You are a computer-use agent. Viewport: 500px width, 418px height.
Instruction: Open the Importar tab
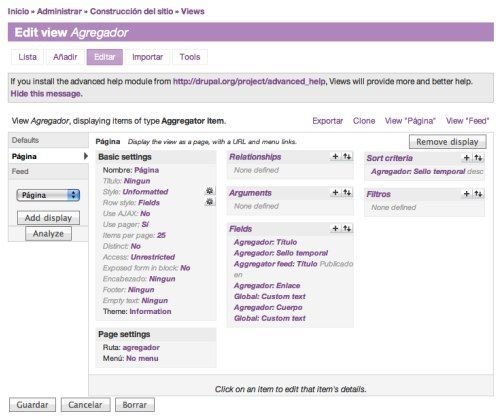(147, 57)
